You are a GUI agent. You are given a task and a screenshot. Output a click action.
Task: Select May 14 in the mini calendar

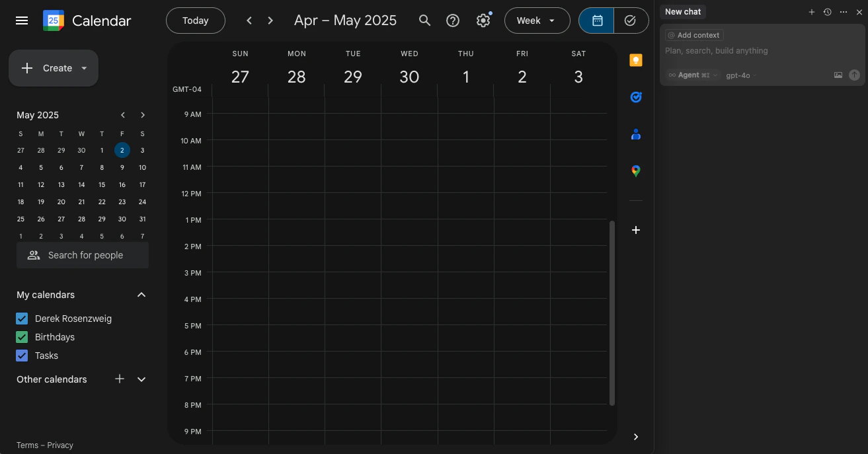81,184
